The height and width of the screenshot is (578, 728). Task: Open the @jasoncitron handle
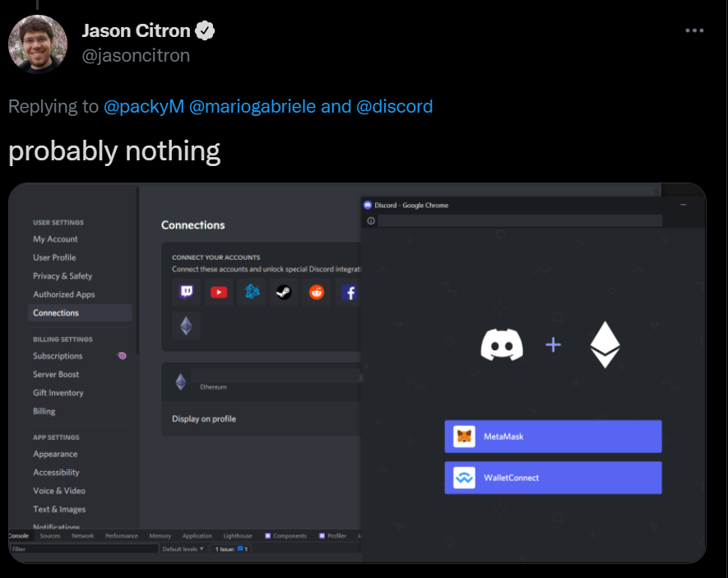(x=136, y=56)
